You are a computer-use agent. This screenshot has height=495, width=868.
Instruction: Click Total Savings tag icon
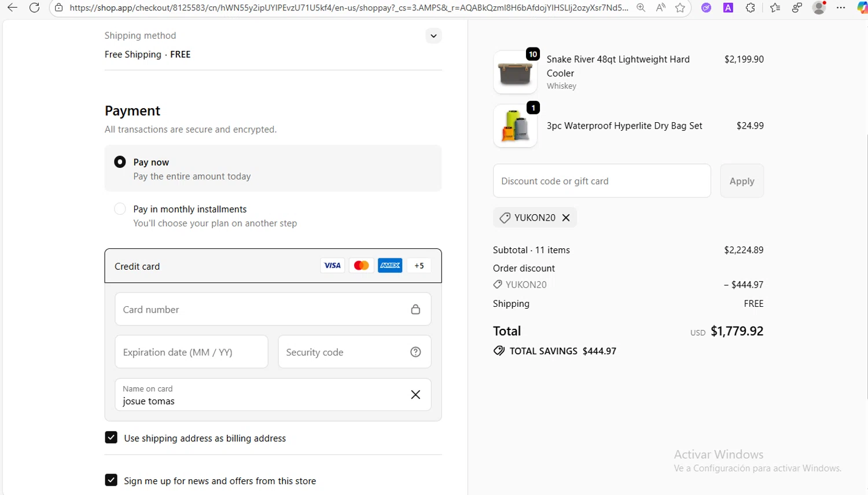pyautogui.click(x=499, y=351)
